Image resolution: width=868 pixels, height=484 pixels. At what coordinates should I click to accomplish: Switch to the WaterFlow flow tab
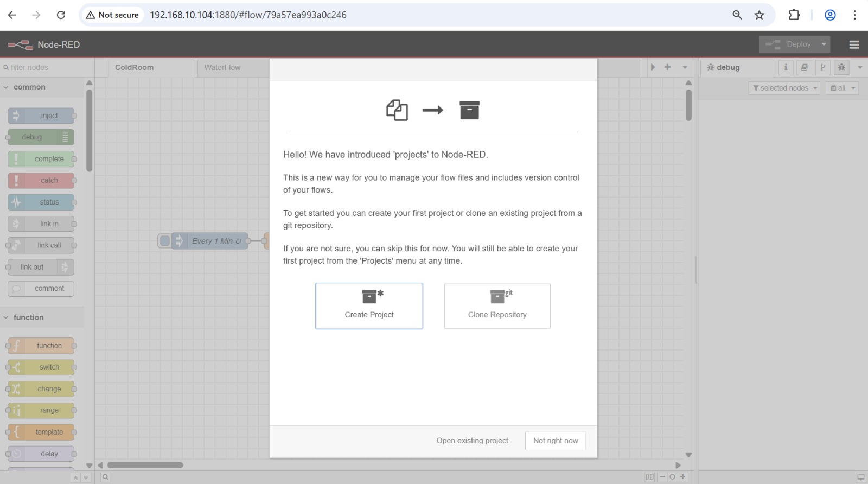click(x=222, y=67)
